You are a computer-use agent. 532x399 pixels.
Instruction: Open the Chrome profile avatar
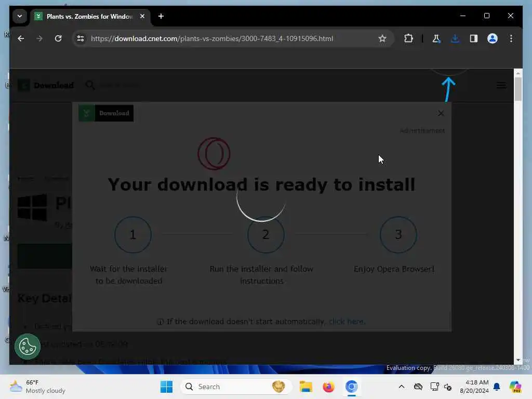tap(493, 38)
